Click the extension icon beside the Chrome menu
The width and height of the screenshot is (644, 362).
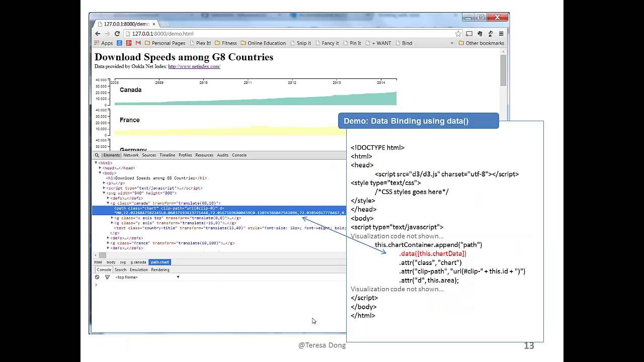(x=491, y=34)
